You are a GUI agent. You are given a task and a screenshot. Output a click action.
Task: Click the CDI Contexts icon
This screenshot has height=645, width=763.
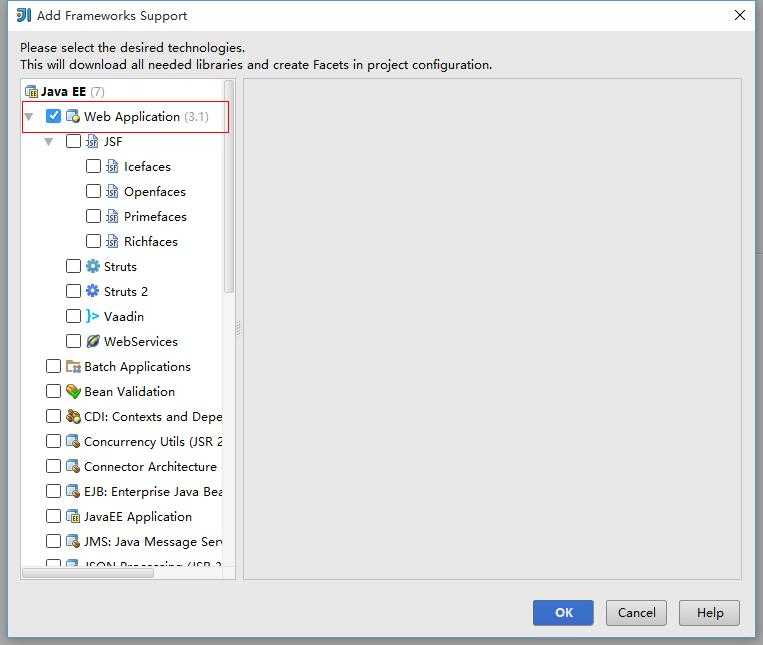point(73,416)
